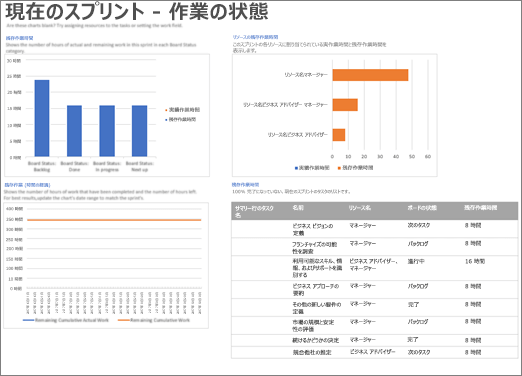522x376 pixels.
Task: Select マネージャー resource in the ビジネス ビジョン row
Action: point(362,225)
